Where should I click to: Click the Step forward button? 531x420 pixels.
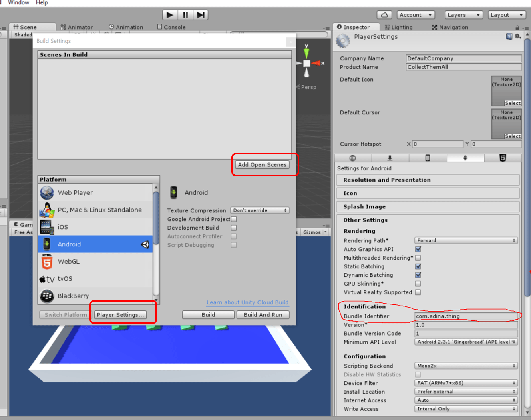(200, 15)
